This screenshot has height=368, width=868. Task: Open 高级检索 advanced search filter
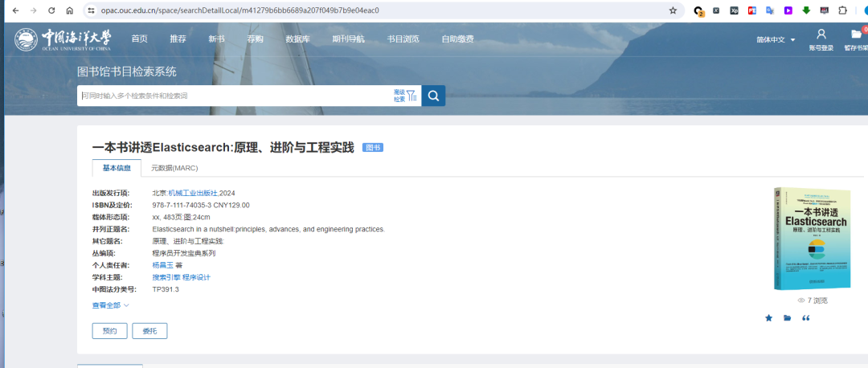[405, 96]
